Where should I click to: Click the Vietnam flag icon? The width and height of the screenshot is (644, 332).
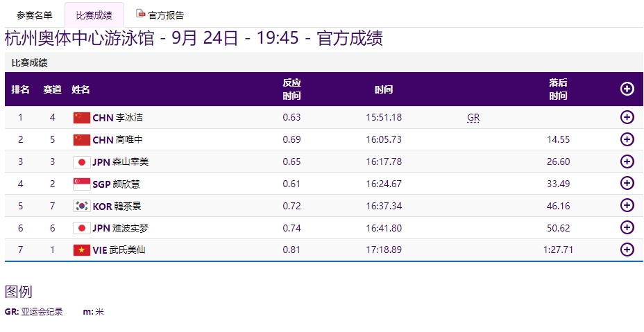[81, 250]
